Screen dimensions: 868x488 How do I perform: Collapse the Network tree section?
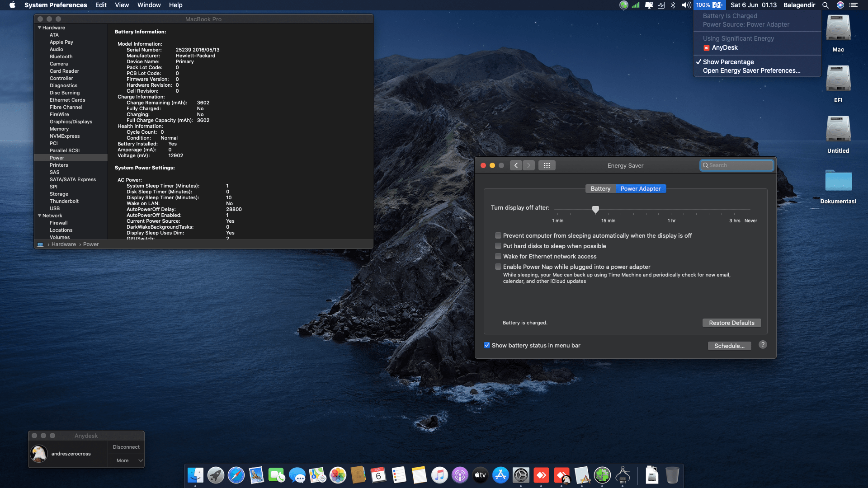pyautogui.click(x=40, y=216)
